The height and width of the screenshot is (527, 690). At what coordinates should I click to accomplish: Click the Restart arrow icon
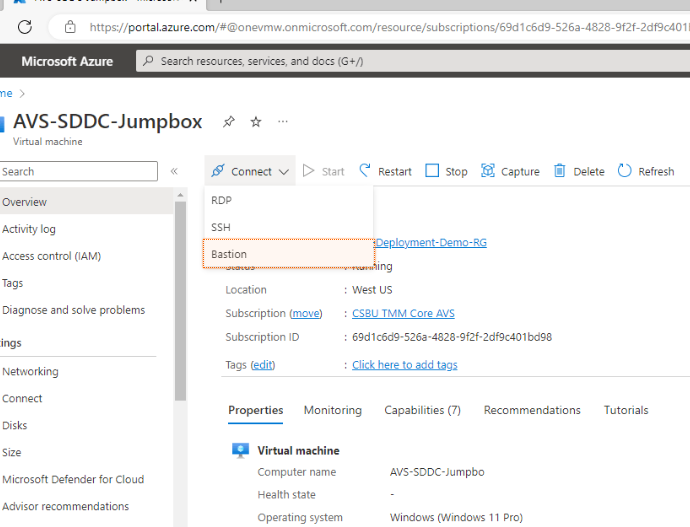[365, 170]
